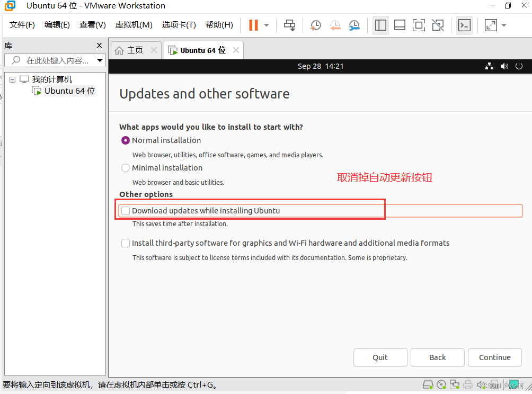This screenshot has width=532, height=394.
Task: Open the 帮助(H) menu
Action: (x=219, y=25)
